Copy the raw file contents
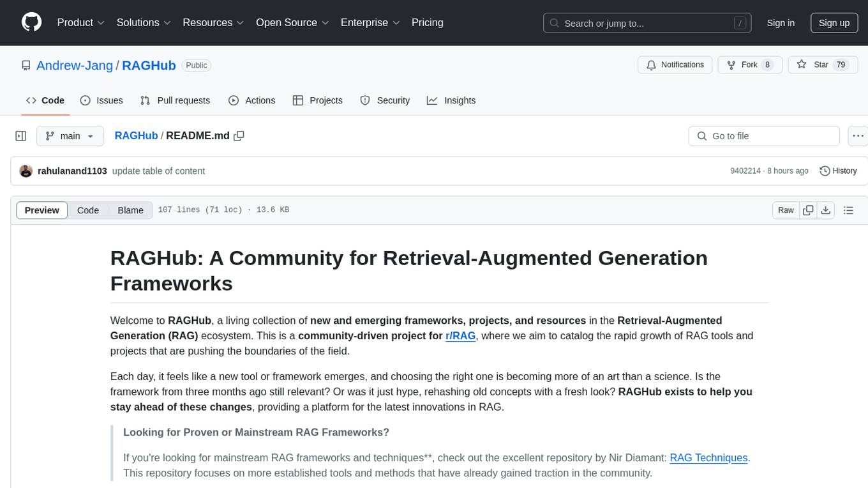Viewport: 868px width, 488px height. coord(808,210)
